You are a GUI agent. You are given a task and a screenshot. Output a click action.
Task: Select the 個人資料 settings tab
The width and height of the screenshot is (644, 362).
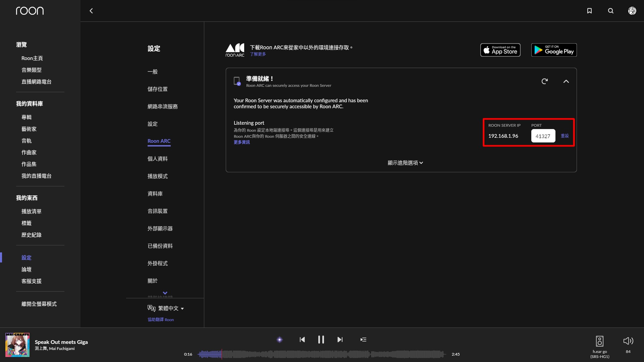(x=158, y=159)
